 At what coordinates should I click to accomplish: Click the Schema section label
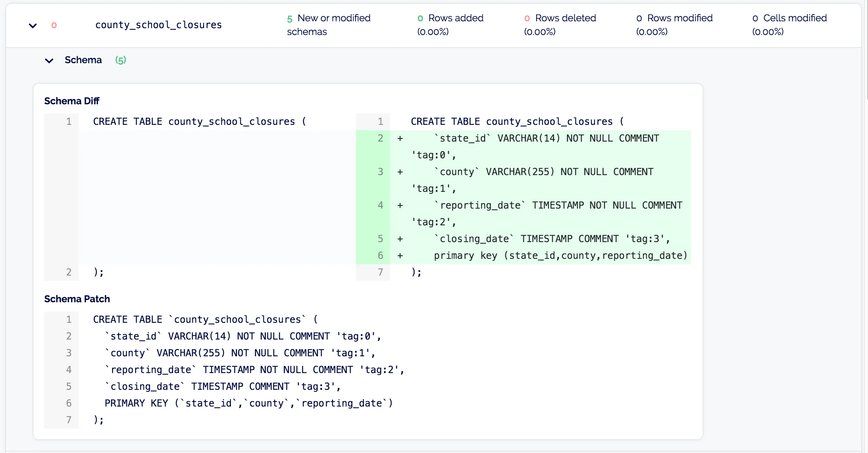83,60
